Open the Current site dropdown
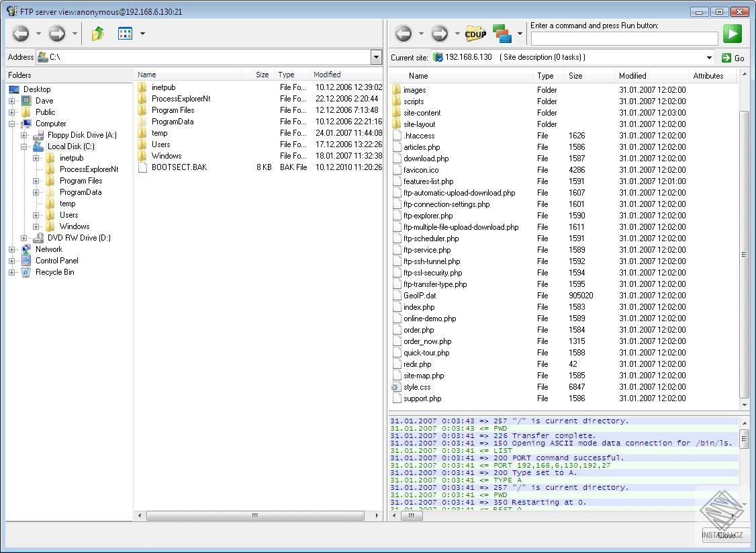 click(x=710, y=58)
